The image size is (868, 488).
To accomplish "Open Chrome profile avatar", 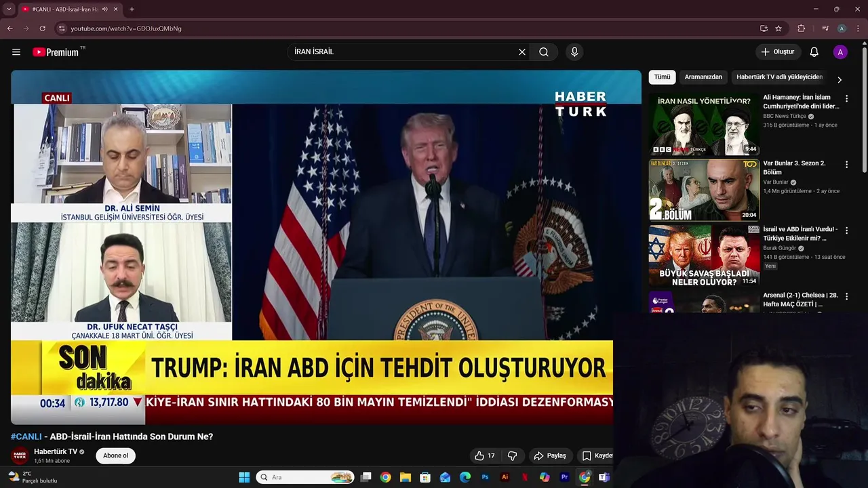I will [842, 28].
